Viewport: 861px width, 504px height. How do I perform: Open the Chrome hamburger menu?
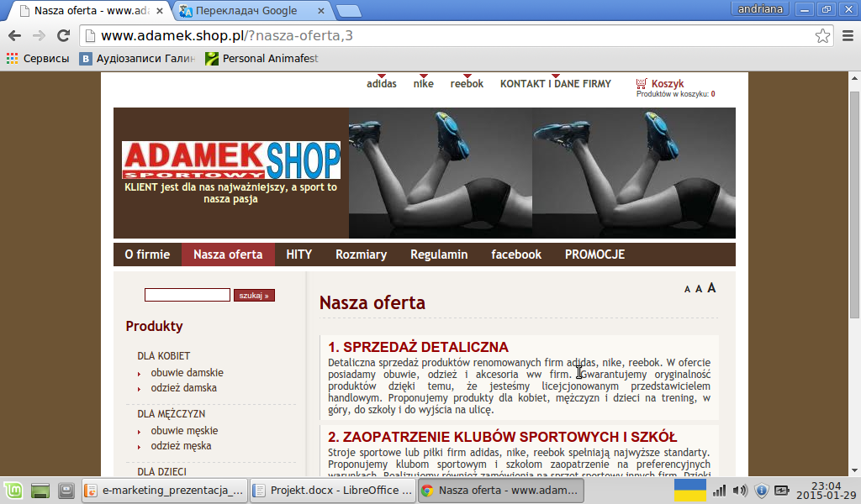847,36
